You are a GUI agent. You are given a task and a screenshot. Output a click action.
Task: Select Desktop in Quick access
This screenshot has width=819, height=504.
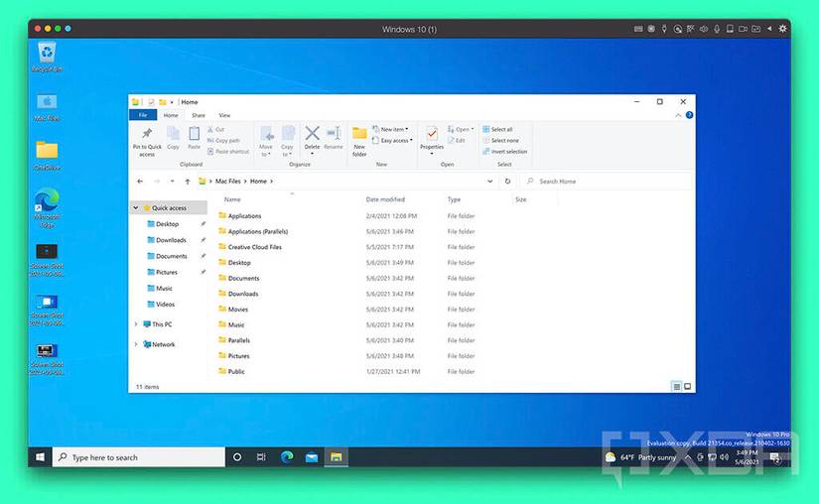point(167,224)
